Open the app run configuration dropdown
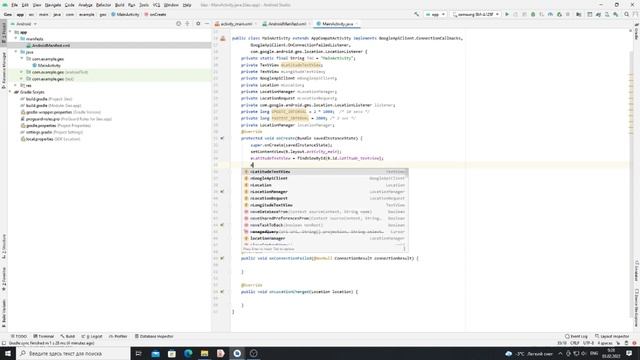Viewport: 640px width, 360px height. tap(435, 14)
